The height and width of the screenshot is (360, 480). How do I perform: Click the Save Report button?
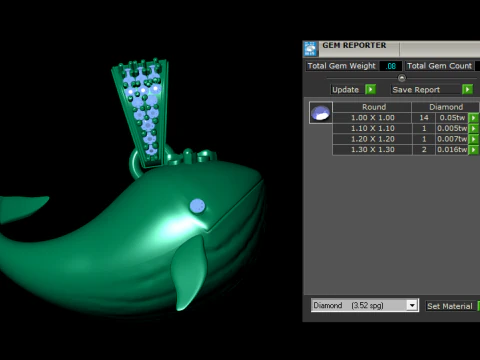coord(426,89)
